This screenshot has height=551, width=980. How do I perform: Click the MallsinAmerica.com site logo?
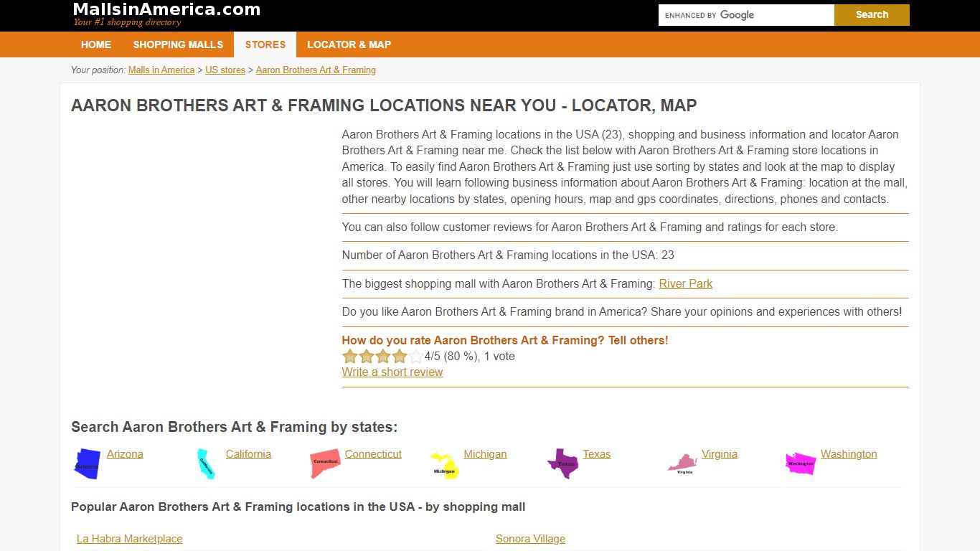point(166,9)
